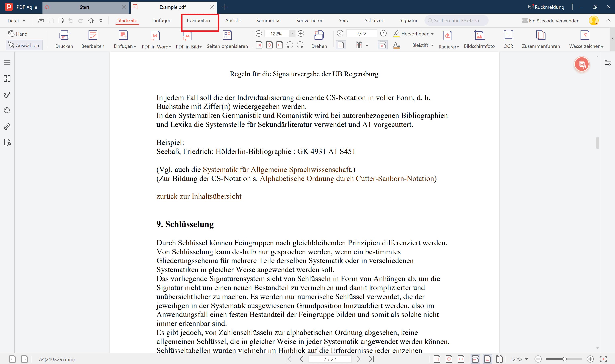Go to next page in the ribbon

(383, 33)
